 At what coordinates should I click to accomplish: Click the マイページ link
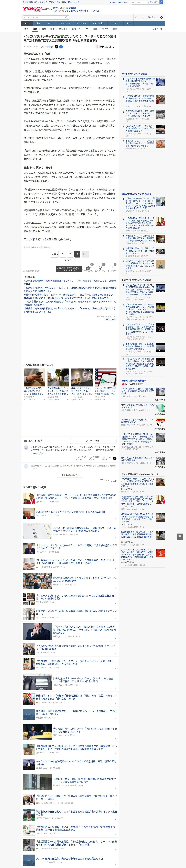point(139,18)
